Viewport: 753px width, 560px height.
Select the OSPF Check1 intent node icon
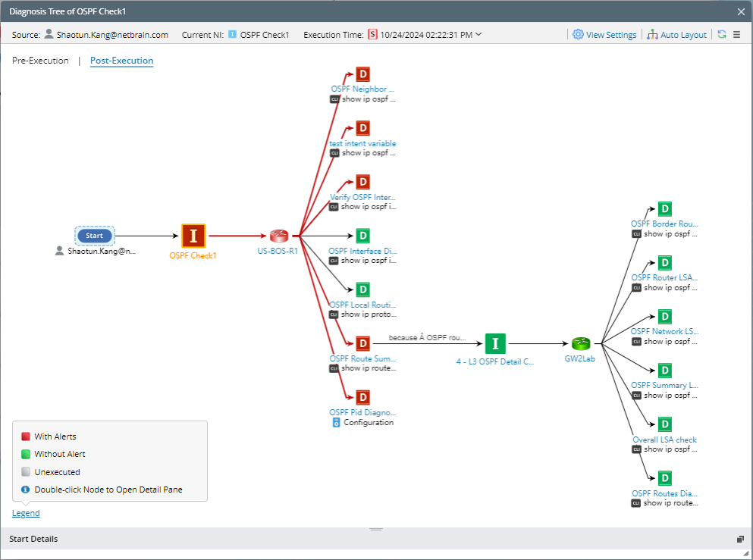[193, 236]
